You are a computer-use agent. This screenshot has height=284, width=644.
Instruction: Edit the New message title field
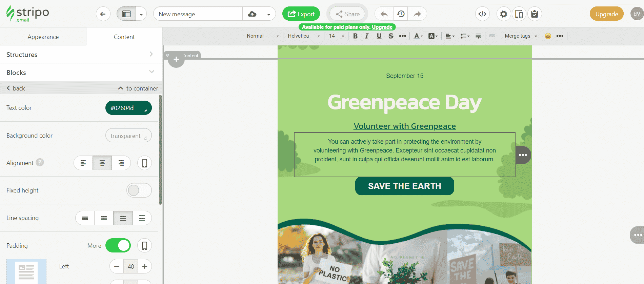[198, 14]
